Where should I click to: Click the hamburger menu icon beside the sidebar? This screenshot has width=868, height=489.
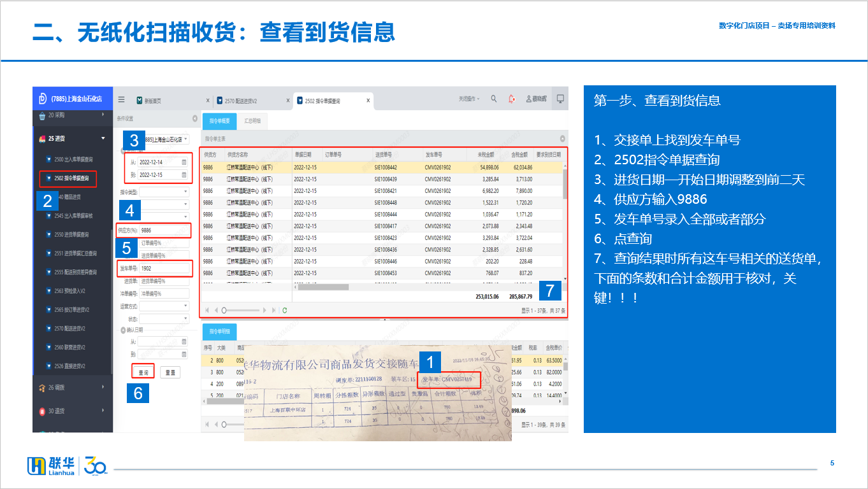[121, 99]
